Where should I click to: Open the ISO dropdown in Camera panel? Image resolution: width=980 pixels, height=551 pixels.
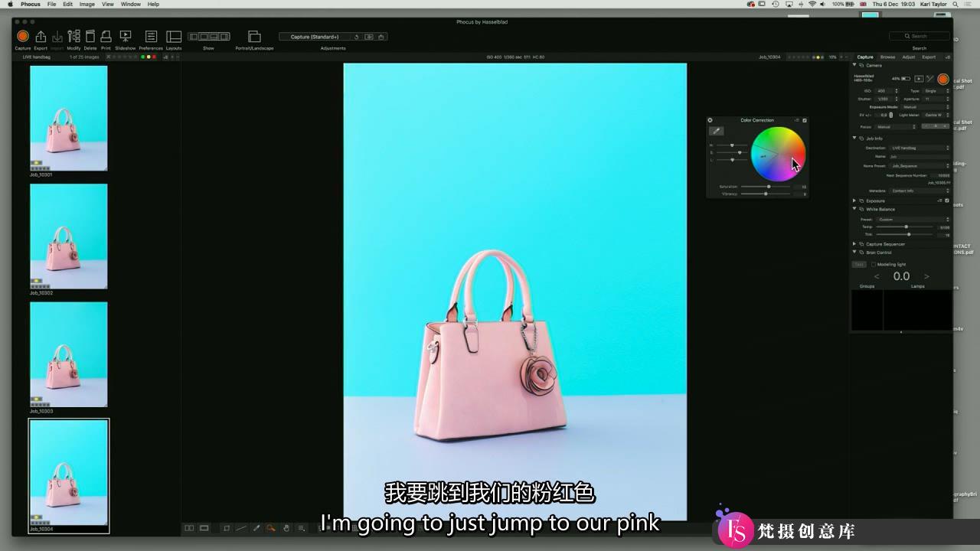887,91
